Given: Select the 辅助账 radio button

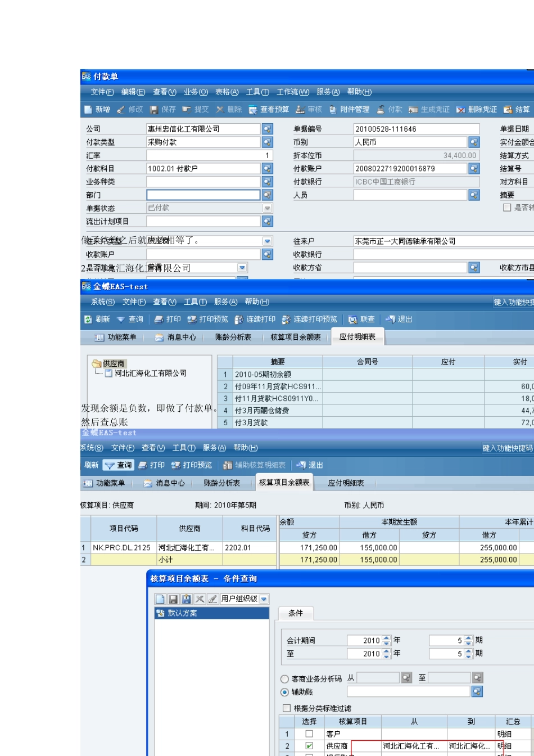Looking at the screenshot, I should (284, 692).
